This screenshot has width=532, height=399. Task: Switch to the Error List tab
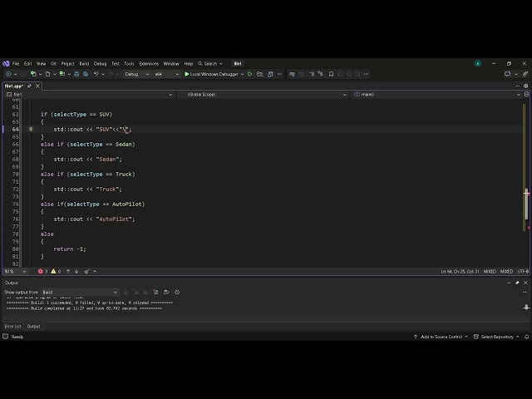point(13,327)
